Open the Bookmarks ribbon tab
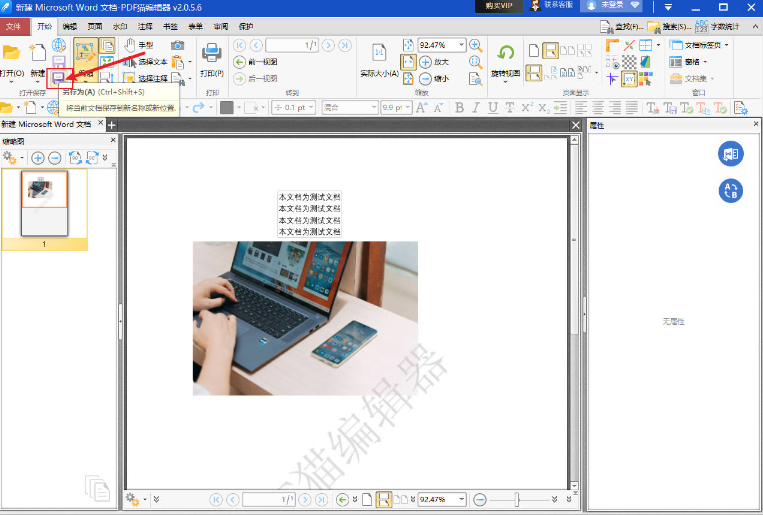 tap(170, 26)
